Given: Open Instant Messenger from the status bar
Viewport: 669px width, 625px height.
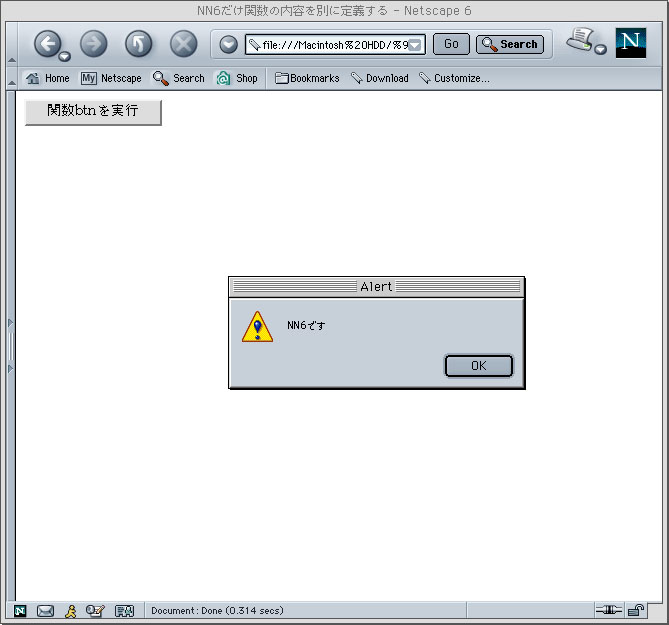Looking at the screenshot, I should point(71,611).
